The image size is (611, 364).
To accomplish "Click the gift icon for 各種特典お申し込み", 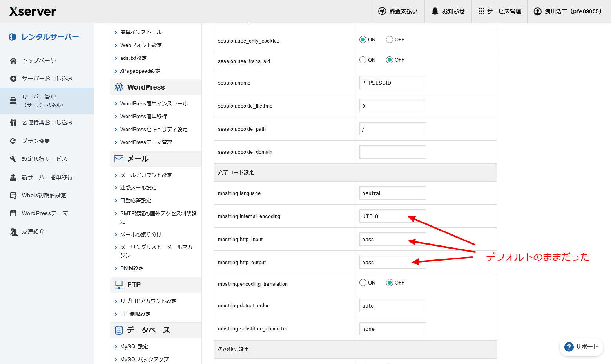I will pos(13,123).
